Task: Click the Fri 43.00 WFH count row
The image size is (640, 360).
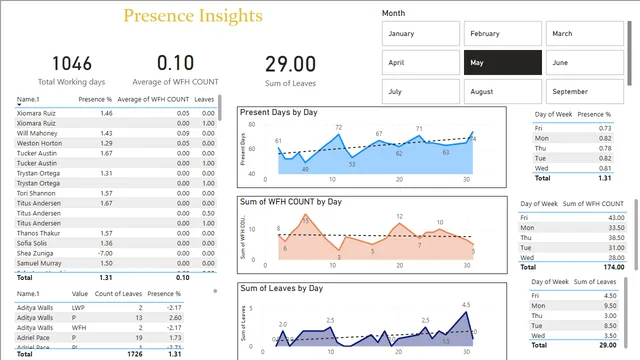Action: point(572,218)
